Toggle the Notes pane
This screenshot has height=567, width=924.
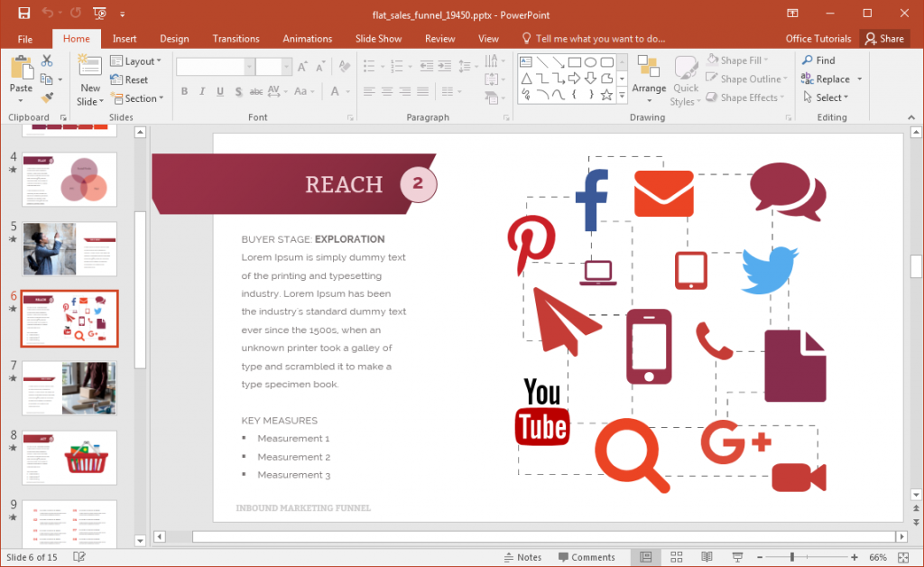tap(522, 557)
